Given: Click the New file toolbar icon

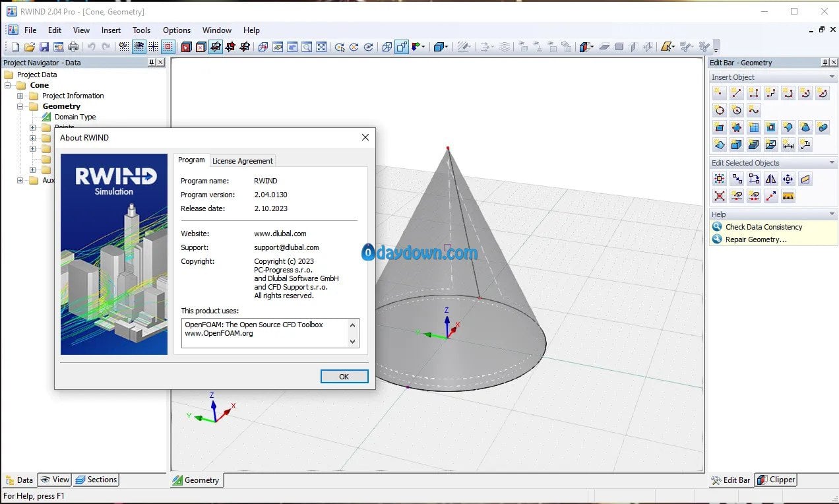Looking at the screenshot, I should (x=15, y=47).
